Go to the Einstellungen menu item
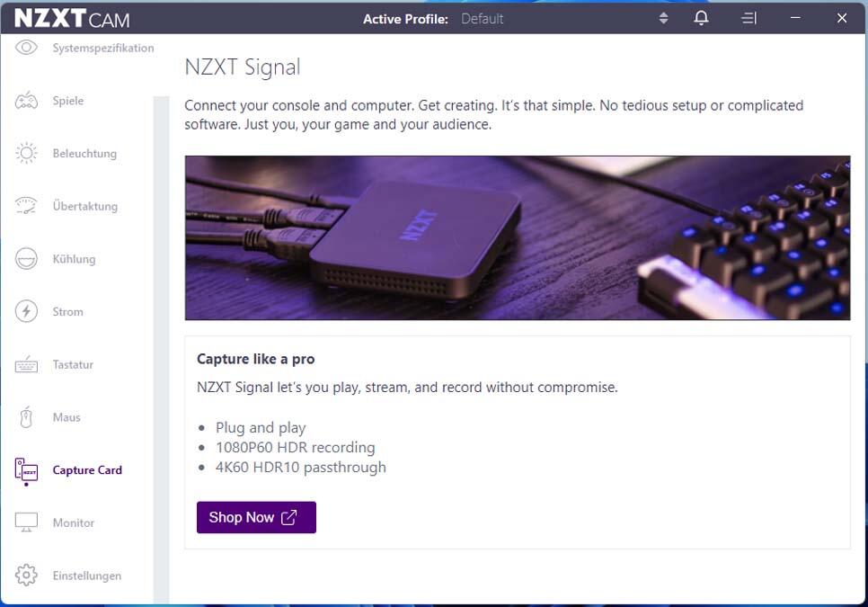The width and height of the screenshot is (868, 607). pyautogui.click(x=87, y=576)
